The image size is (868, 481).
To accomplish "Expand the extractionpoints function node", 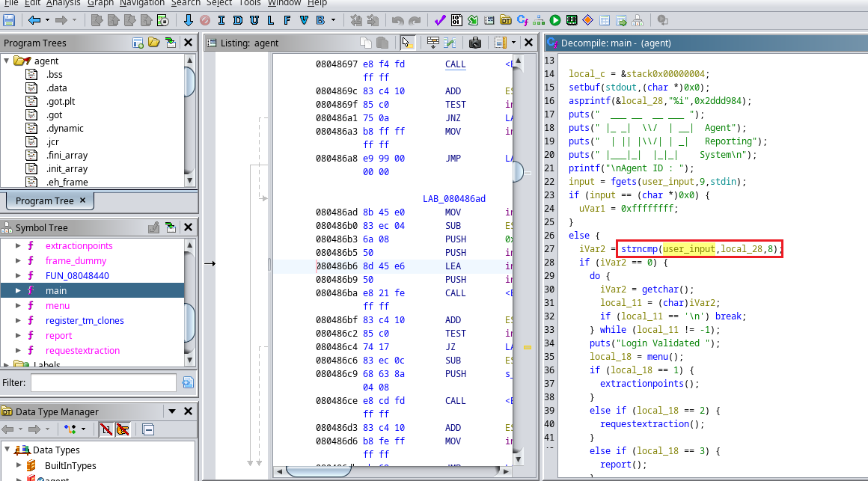I will coord(18,246).
